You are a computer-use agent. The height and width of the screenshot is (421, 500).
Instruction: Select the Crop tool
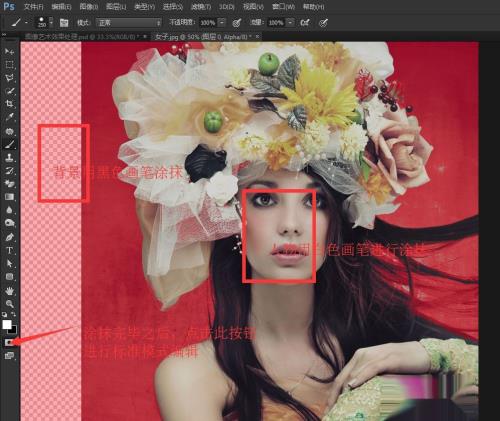(9, 104)
